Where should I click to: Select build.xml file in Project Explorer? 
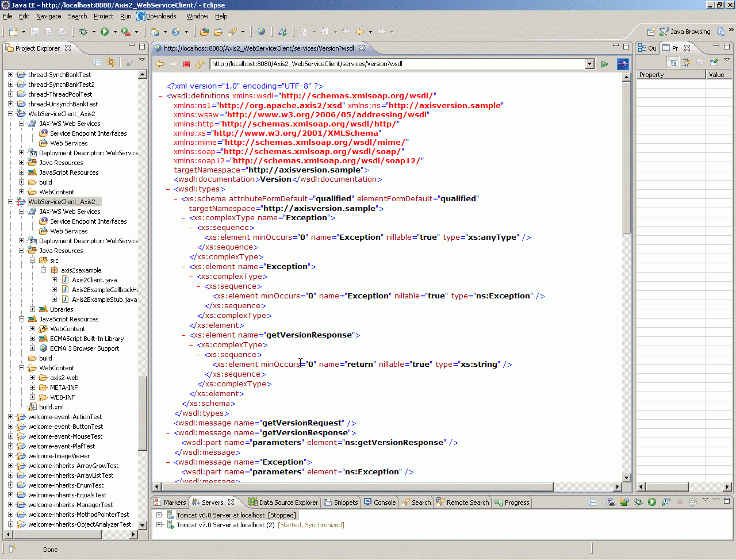click(x=51, y=407)
